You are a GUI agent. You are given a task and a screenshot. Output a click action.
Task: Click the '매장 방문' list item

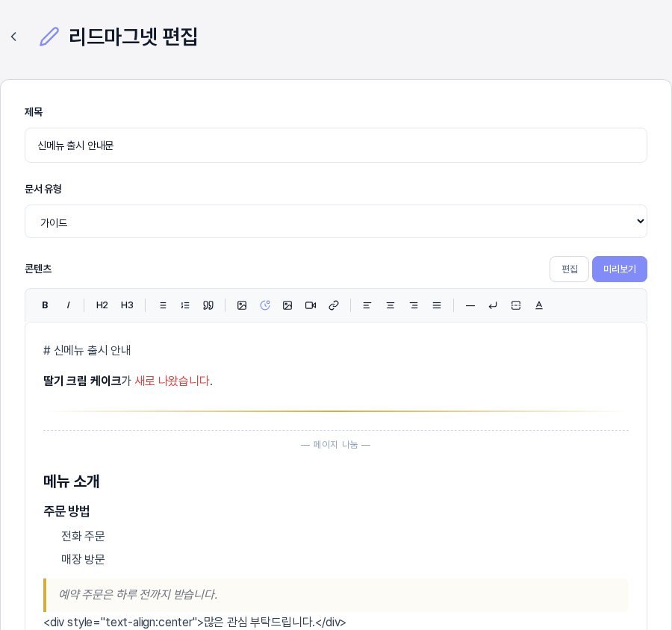pos(83,559)
